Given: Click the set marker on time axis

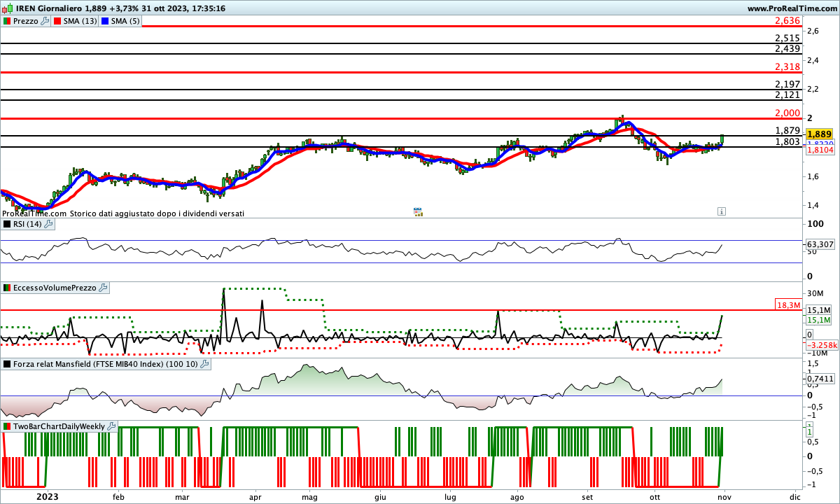Looking at the screenshot, I should 586,496.
